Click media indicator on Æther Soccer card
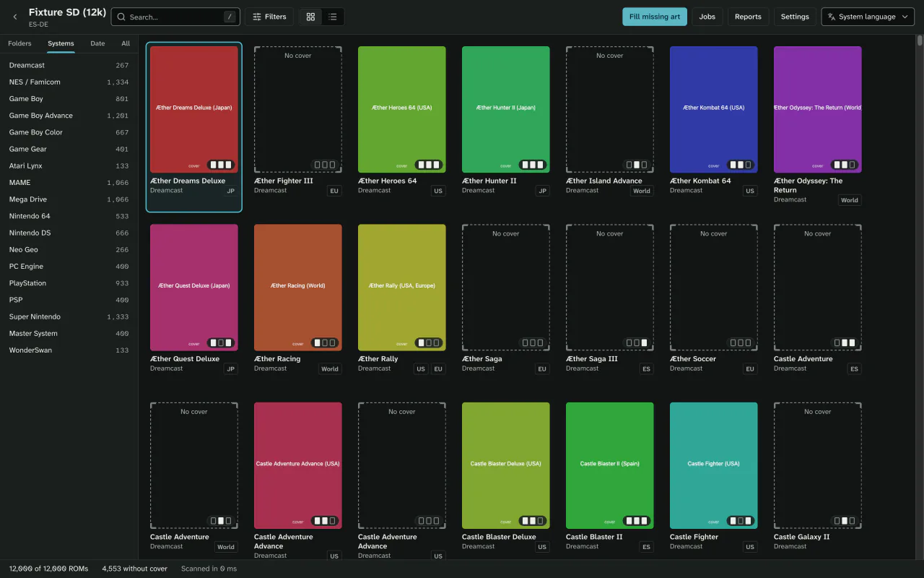 click(x=740, y=342)
